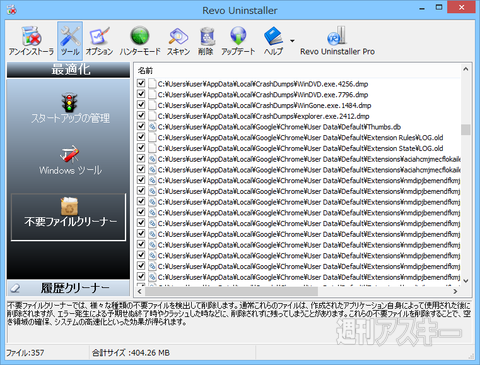Click the ファイル:357 status bar entry

point(25,353)
